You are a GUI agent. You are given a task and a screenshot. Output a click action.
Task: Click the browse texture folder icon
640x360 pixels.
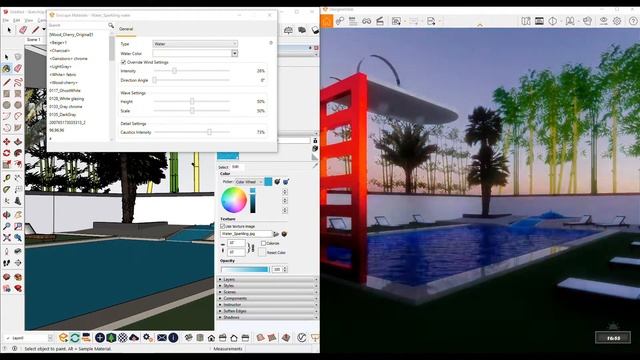(276, 234)
